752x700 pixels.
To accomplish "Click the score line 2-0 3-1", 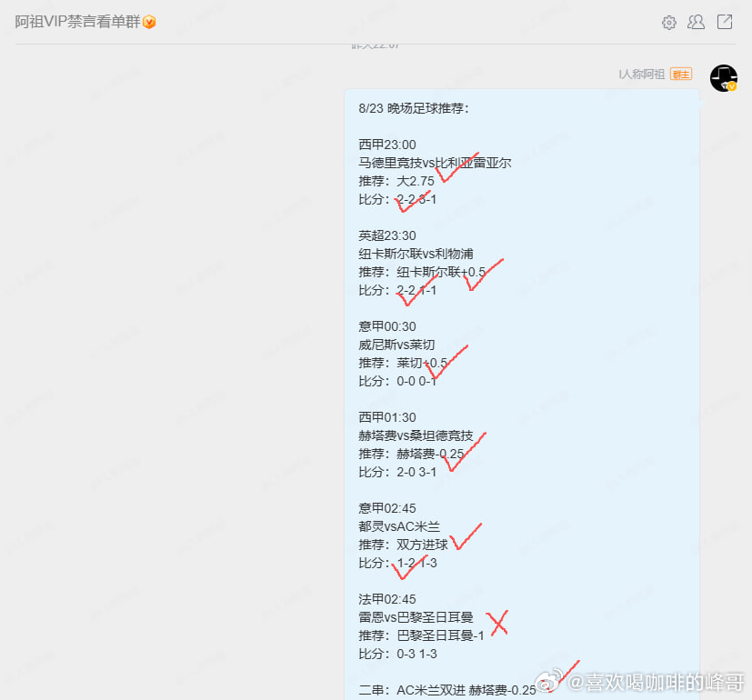I will (397, 472).
